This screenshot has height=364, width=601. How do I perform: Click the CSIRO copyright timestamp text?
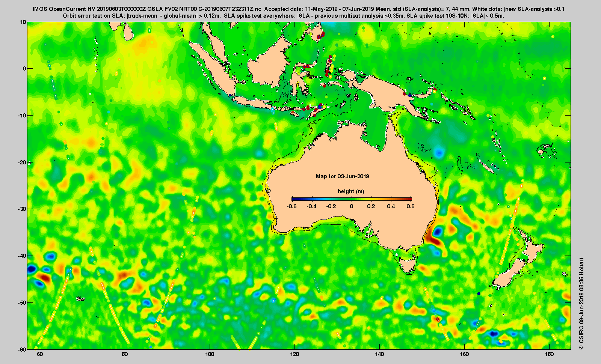(581, 304)
